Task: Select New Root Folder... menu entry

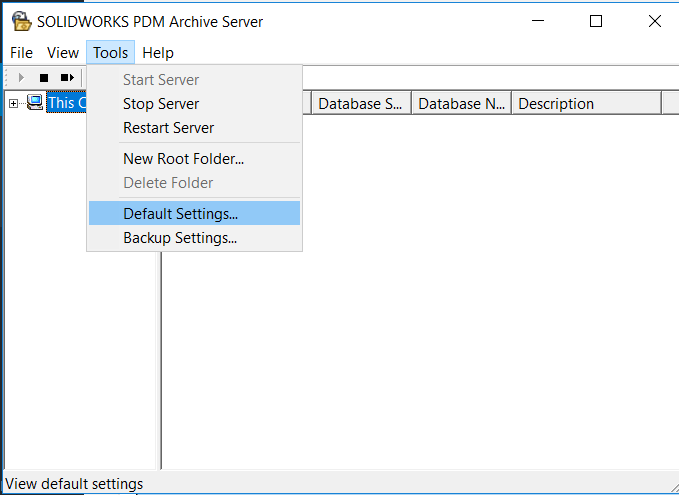Action: 183,158
